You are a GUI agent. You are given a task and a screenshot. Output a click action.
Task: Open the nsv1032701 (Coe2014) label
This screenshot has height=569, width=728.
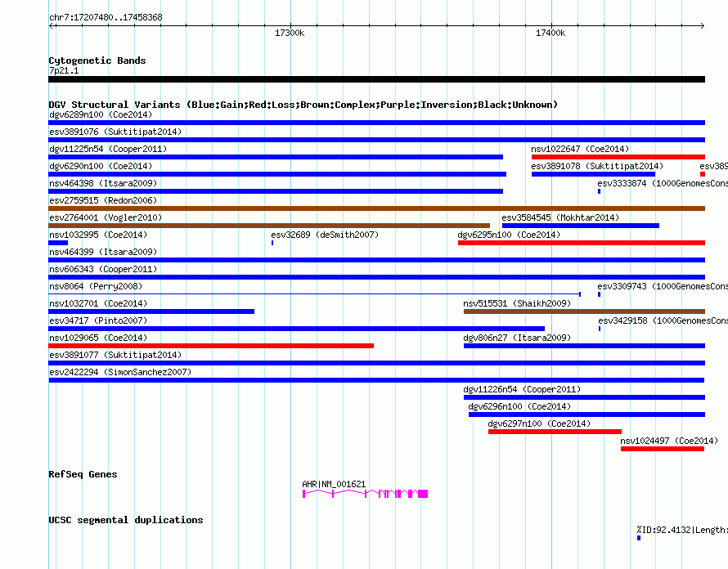pyautogui.click(x=98, y=303)
